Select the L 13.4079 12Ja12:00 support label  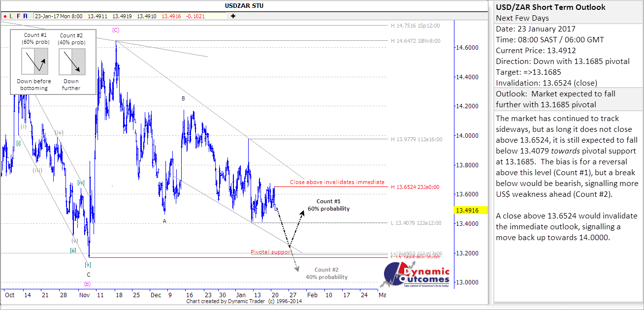[415, 223]
